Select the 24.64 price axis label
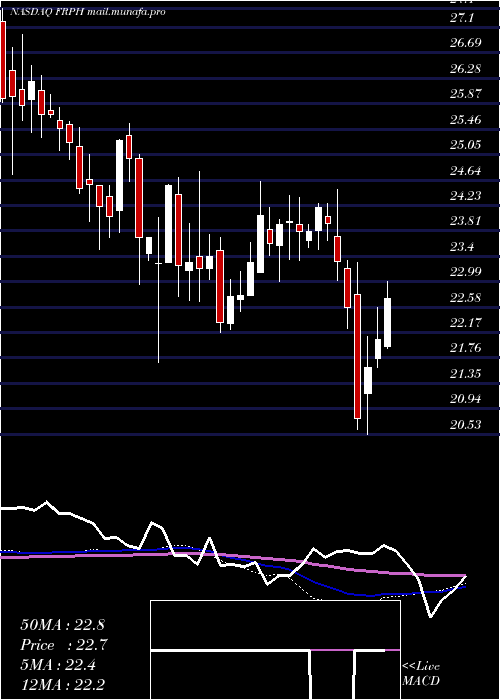This screenshot has width=500, height=700. 466,171
